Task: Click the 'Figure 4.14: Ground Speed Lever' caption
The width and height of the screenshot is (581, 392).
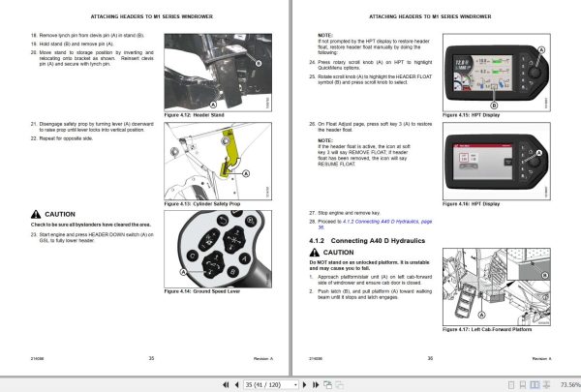Action: tap(202, 291)
